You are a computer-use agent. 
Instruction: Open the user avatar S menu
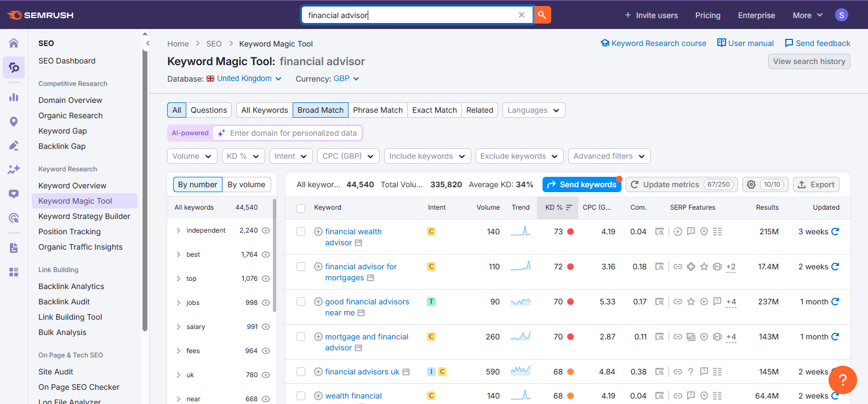pos(842,15)
